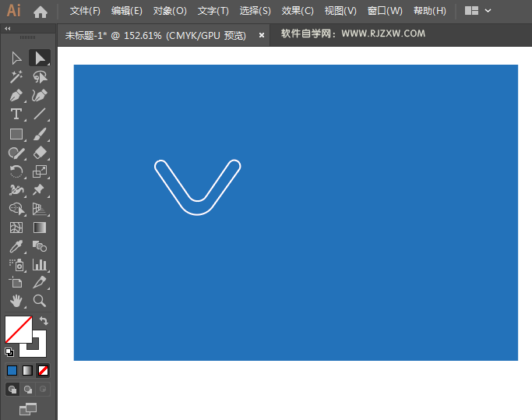Select the Slice tool
Viewport: 532px width, 420px height.
[40, 283]
